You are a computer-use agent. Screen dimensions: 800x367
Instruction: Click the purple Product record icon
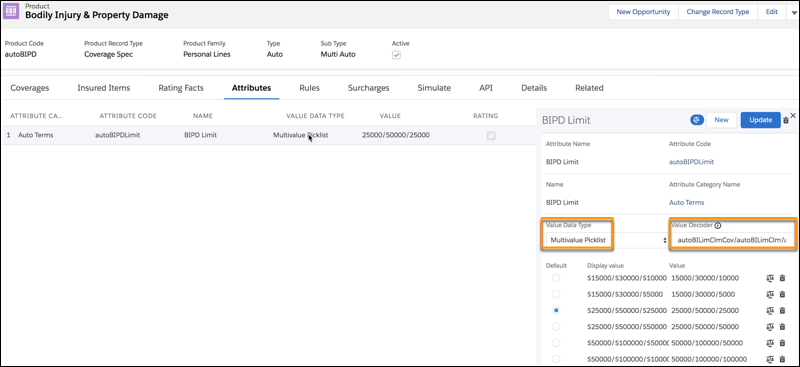[11, 11]
